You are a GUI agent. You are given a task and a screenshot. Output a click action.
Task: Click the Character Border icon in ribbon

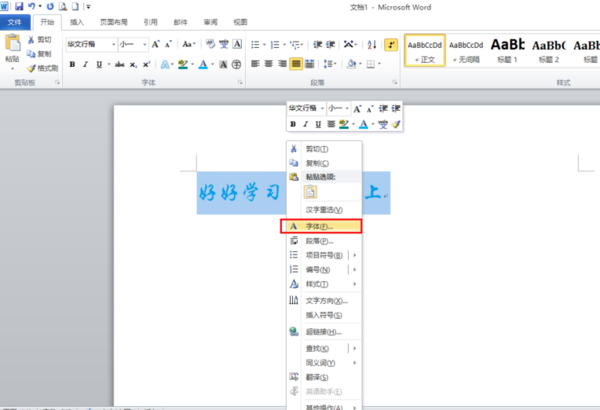click(237, 44)
